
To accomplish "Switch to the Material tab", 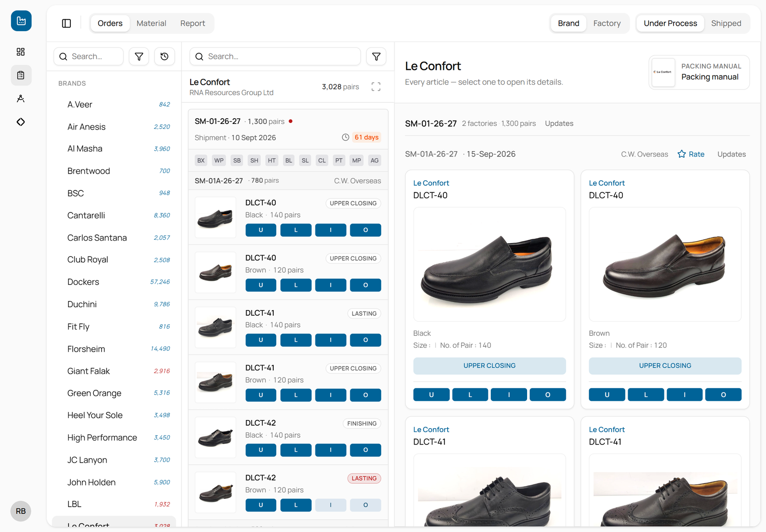I will click(x=151, y=23).
